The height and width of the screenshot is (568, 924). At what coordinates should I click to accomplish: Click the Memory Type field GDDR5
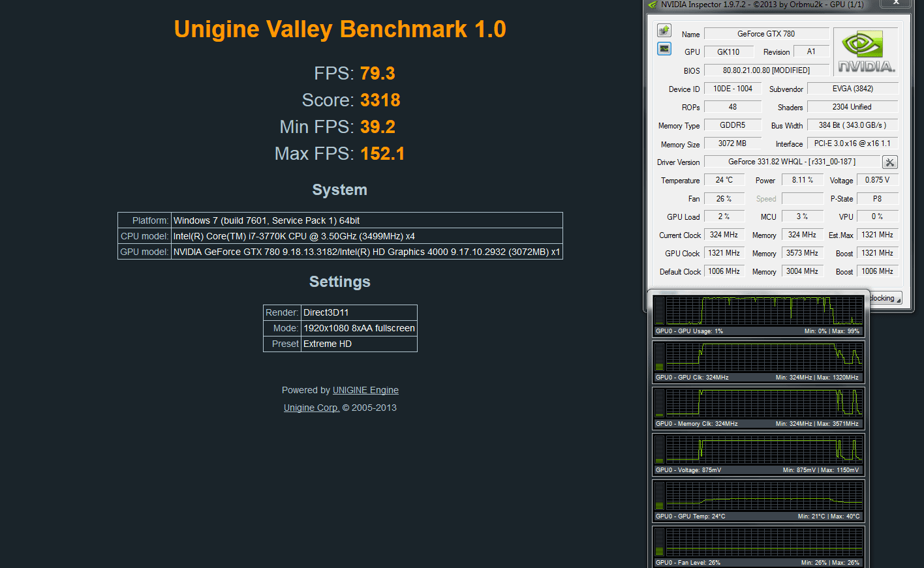(x=733, y=125)
